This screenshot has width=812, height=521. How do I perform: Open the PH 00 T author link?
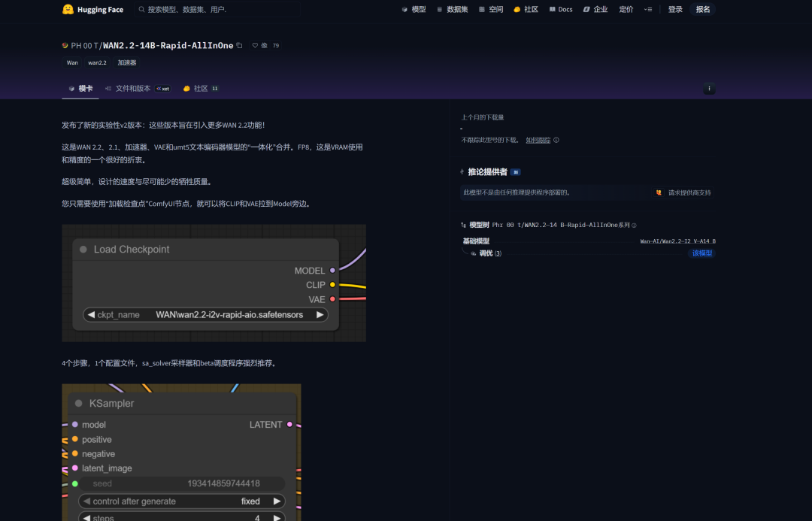84,46
